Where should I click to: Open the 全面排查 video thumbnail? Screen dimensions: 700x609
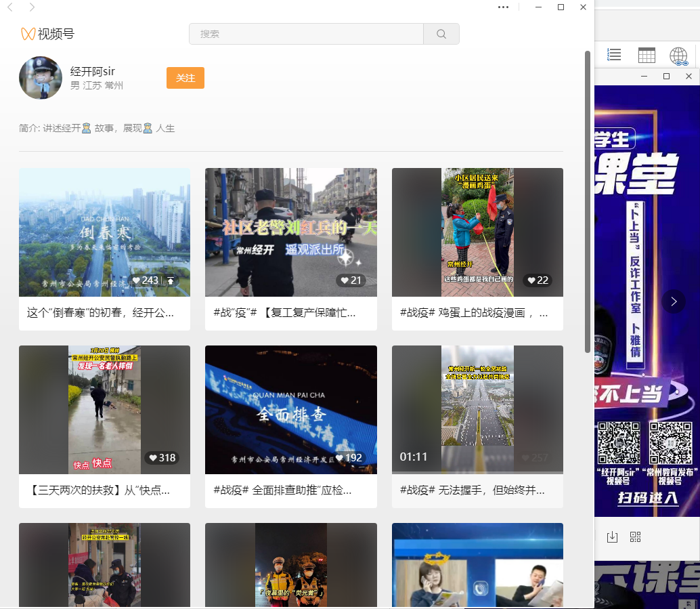tap(290, 409)
